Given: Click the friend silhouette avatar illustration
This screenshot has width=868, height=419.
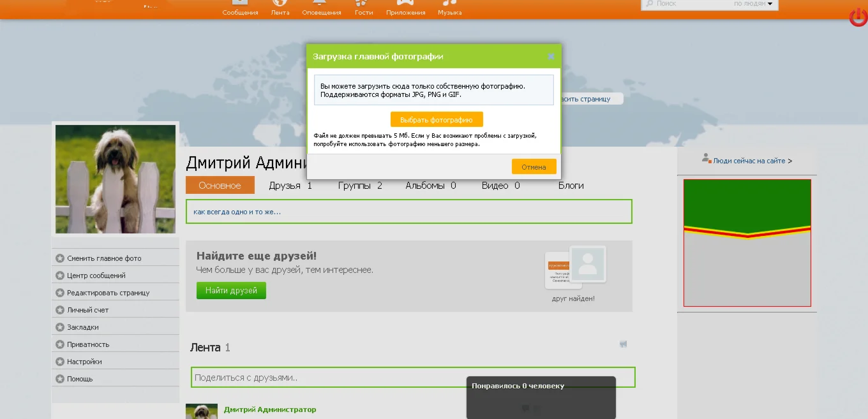Looking at the screenshot, I should 588,264.
